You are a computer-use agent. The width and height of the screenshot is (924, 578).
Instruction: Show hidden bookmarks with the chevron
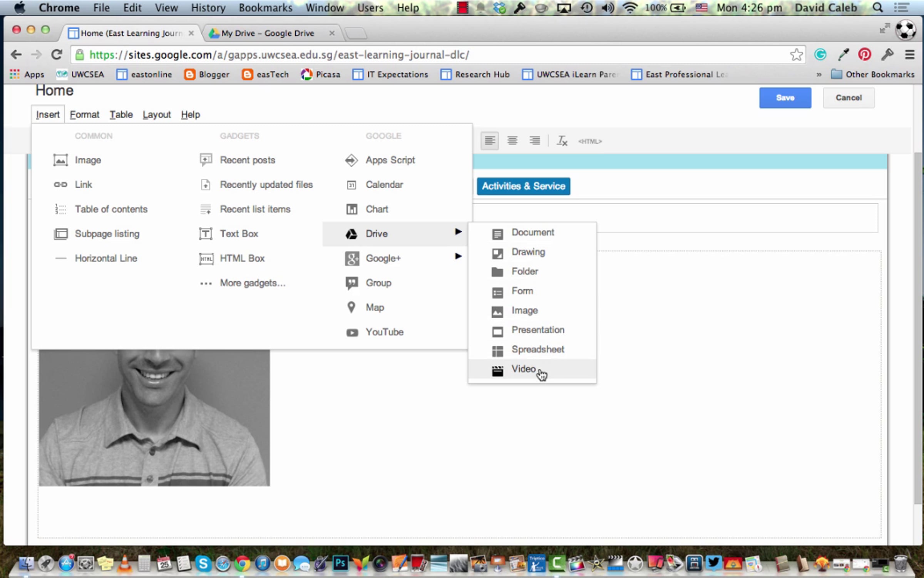click(x=819, y=75)
